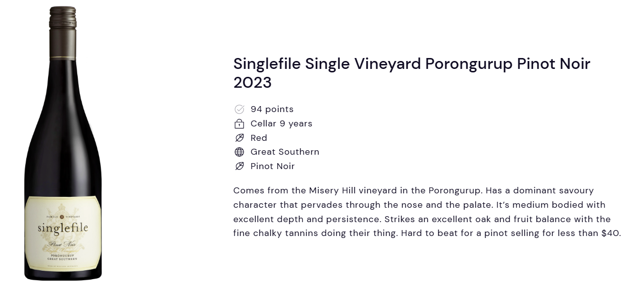644x296 pixels.
Task: Select the Red wine type label
Action: [259, 138]
